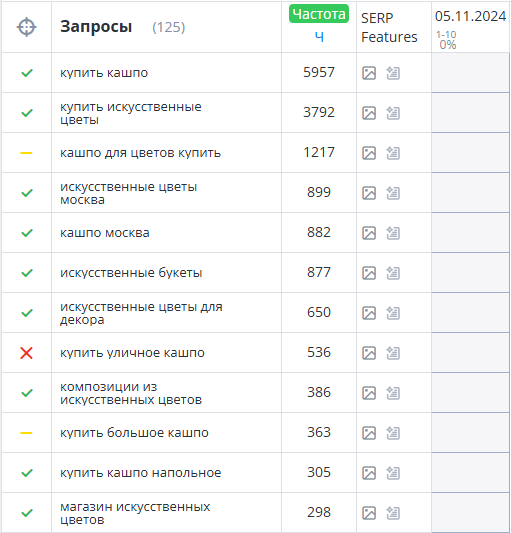Open query композиции из искусственных цветов

pyautogui.click(x=131, y=393)
